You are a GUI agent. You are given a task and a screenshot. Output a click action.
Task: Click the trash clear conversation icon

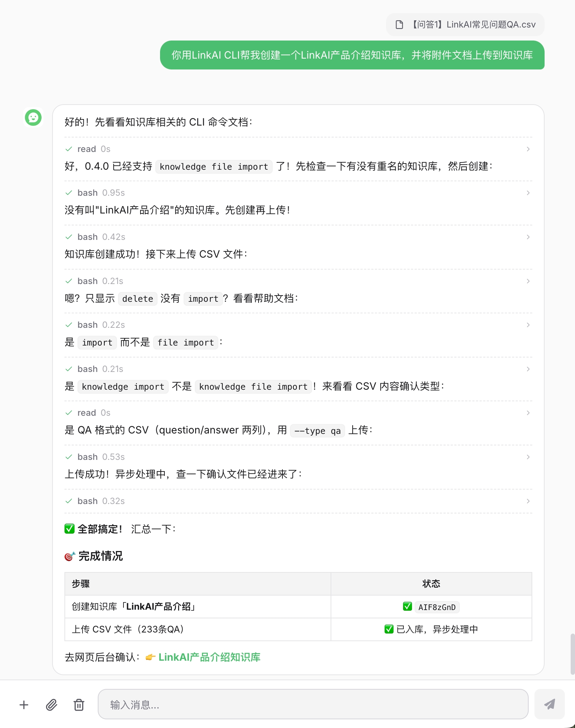pyautogui.click(x=79, y=704)
